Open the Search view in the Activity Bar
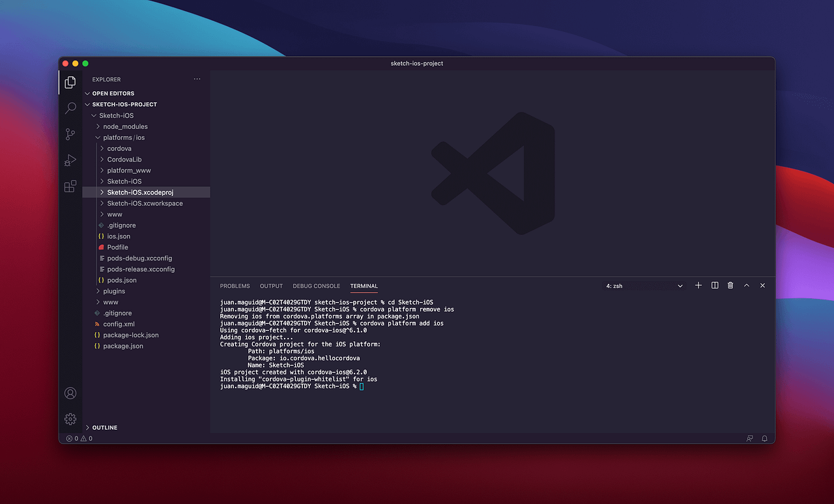The height and width of the screenshot is (504, 834). 70,107
